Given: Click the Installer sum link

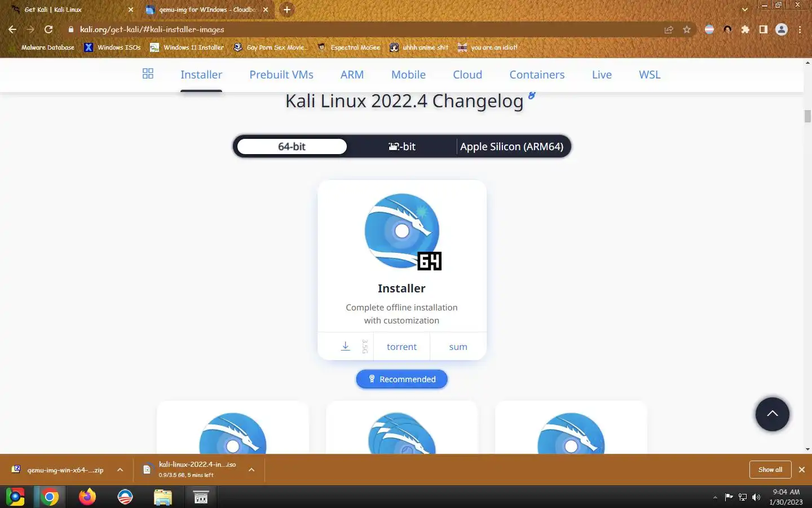Looking at the screenshot, I should point(458,347).
